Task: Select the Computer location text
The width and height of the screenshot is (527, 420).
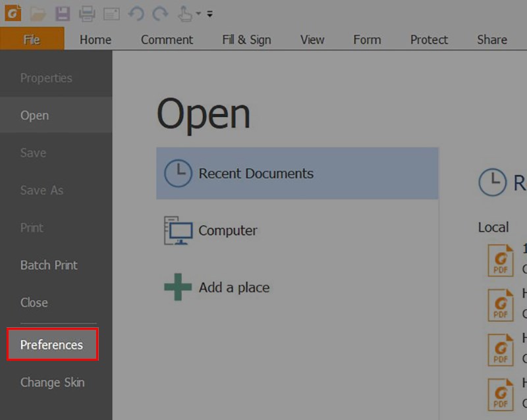Action: tap(228, 231)
